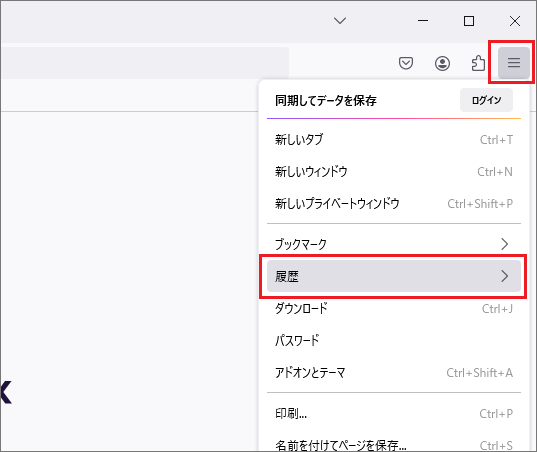Viewport: 537px width, 452px height.
Task: Open the Firefox hamburger application menu
Action: pyautogui.click(x=514, y=62)
